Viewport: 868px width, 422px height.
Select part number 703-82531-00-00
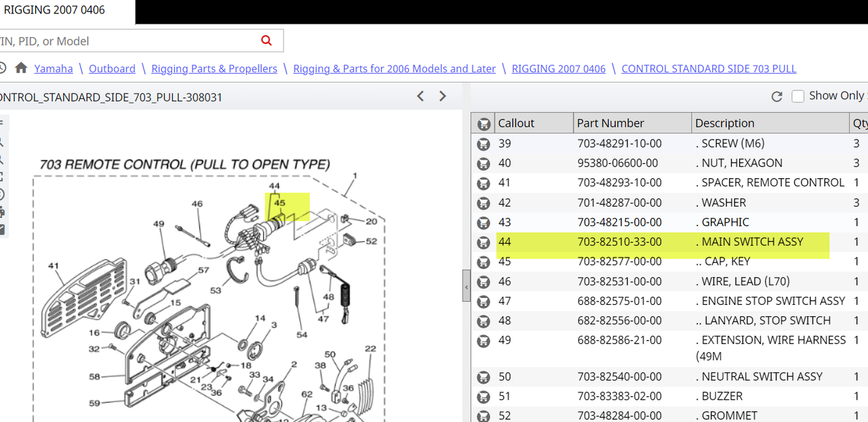[619, 281]
